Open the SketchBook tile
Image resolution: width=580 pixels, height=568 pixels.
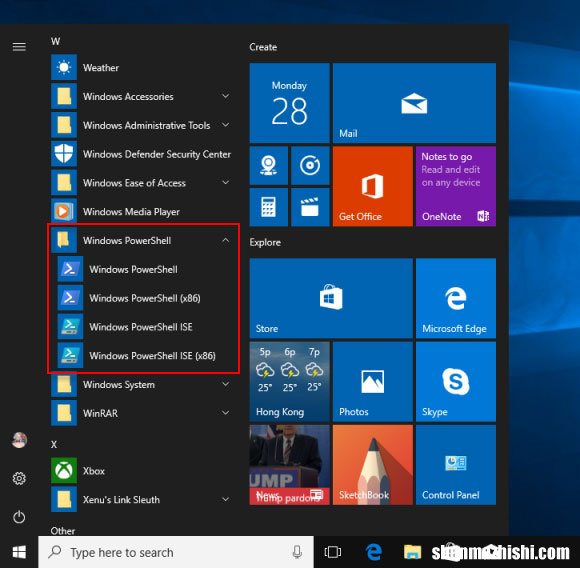[372, 465]
